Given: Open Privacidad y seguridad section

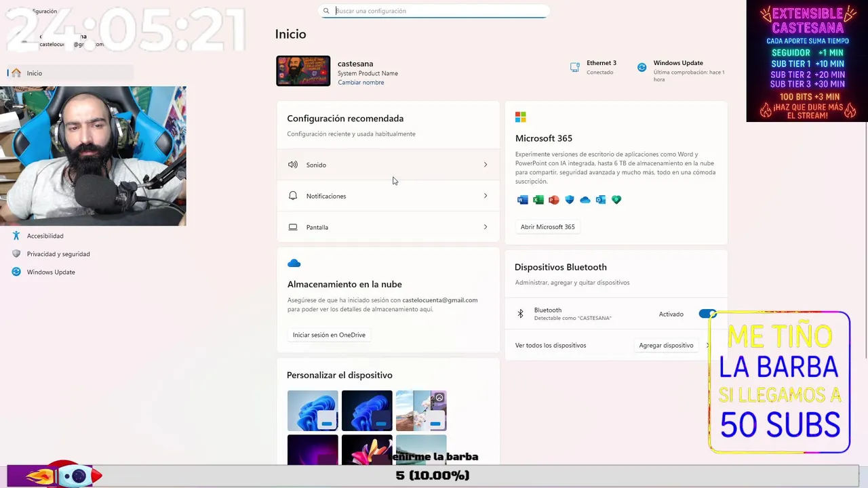Looking at the screenshot, I should (58, 254).
